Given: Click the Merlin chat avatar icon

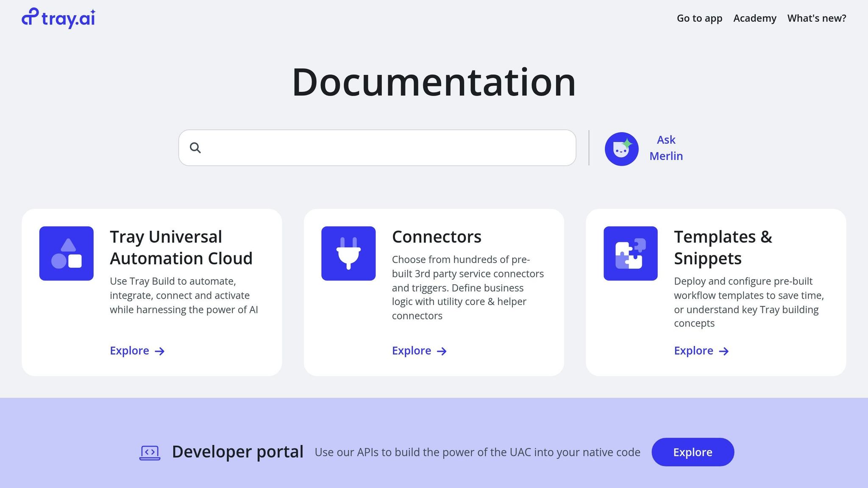Looking at the screenshot, I should pos(621,148).
